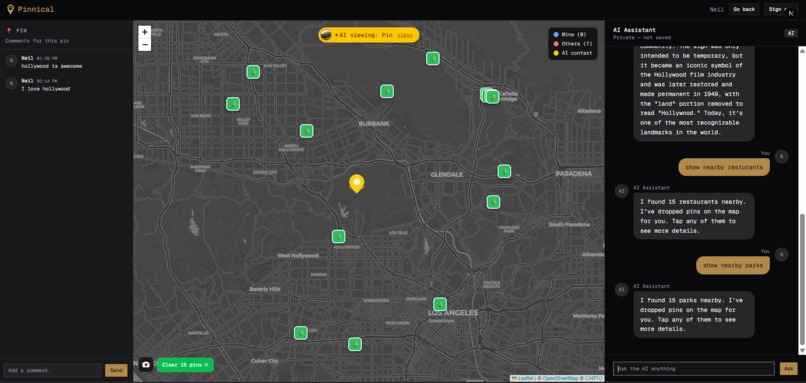Click the Others (7) legend entry

(x=573, y=44)
